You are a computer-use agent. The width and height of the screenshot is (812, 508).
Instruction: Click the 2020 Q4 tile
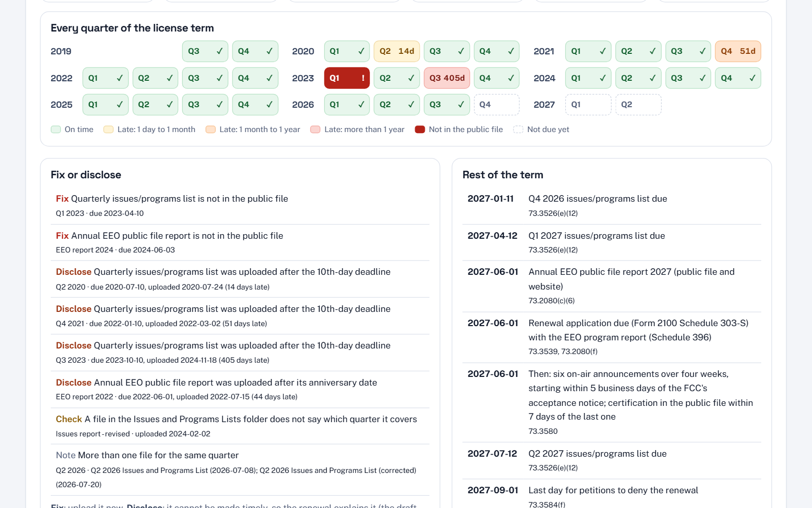pyautogui.click(x=496, y=51)
